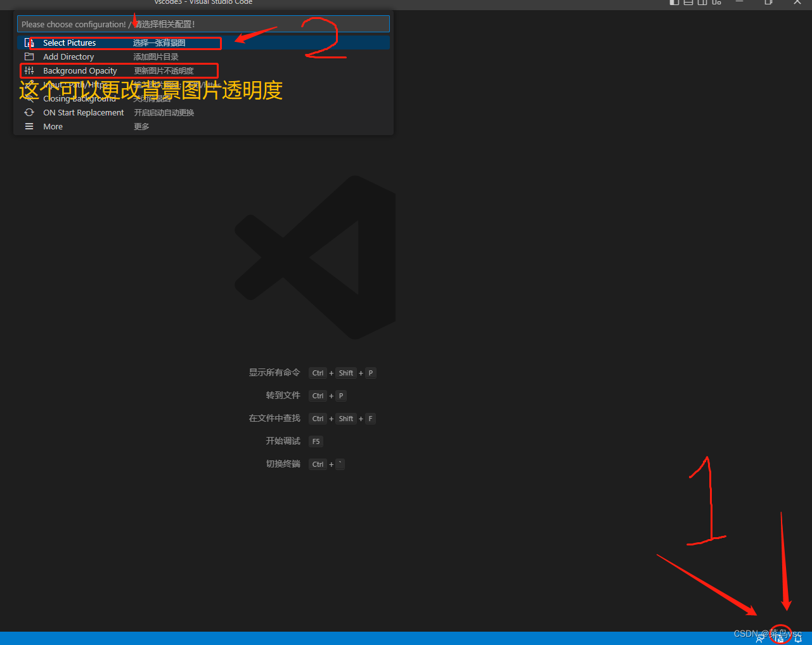
Task: Click the picture icon beside Select Pictures
Action: [x=29, y=42]
